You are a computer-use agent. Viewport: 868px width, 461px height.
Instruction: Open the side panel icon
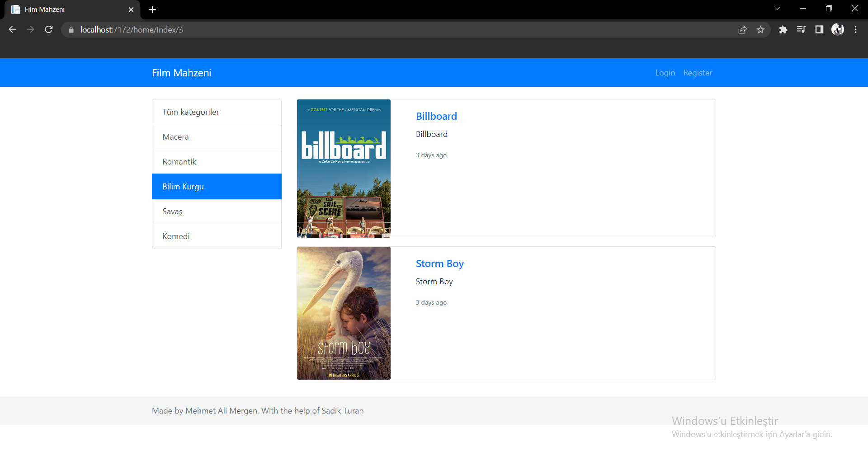pos(819,29)
